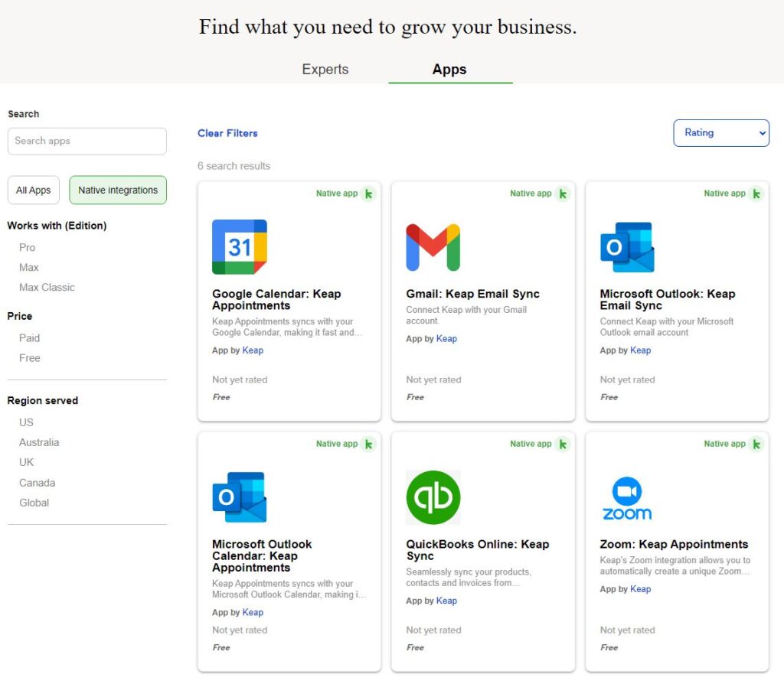
Task: Filter by Pro edition
Action: click(x=27, y=248)
